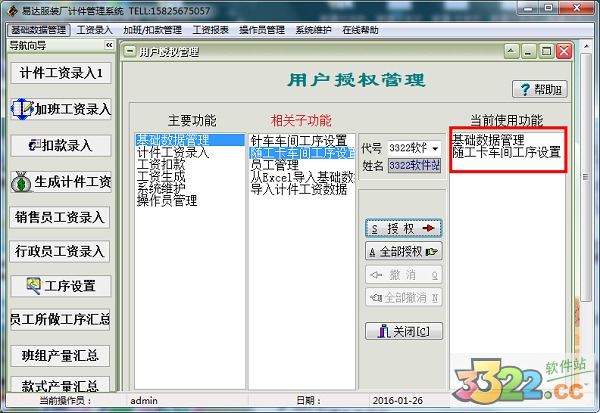Viewport: 600px width, 413px height.
Task: Maximize the 用户授权管理 child window
Action: [x=546, y=51]
